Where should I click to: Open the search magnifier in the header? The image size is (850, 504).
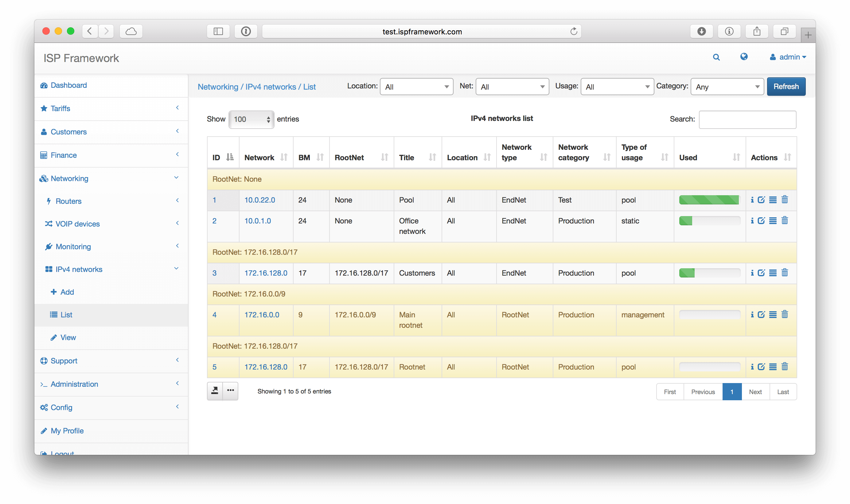click(x=716, y=57)
